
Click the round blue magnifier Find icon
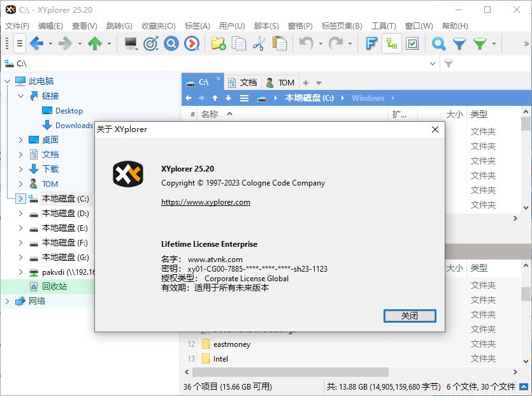click(171, 43)
